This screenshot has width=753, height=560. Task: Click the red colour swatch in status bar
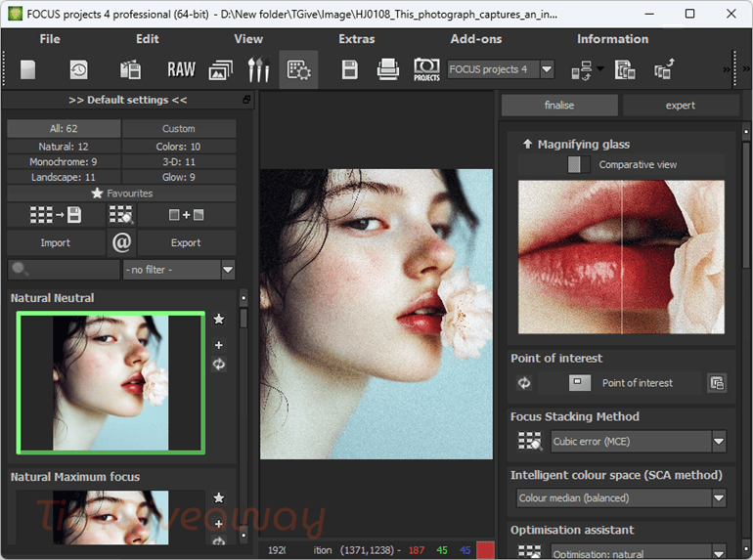pyautogui.click(x=485, y=550)
